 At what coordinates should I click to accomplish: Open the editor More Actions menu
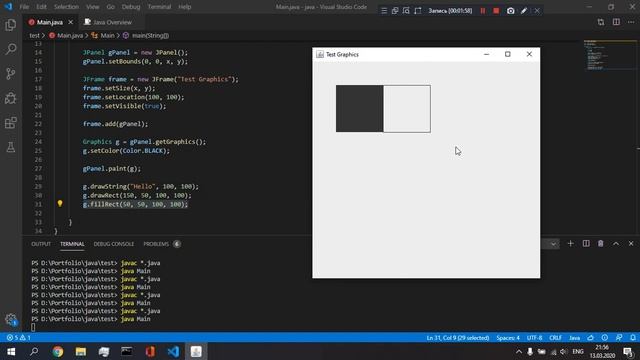631,22
